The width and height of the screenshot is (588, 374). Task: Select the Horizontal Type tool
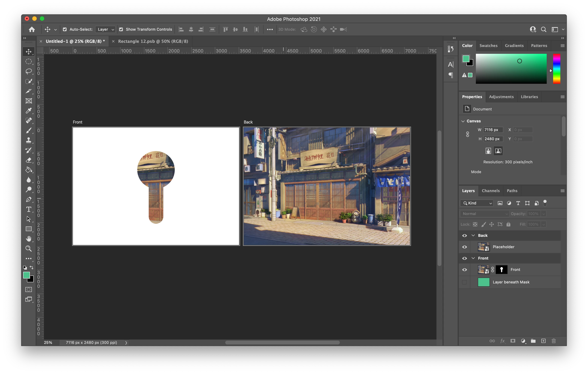click(29, 209)
